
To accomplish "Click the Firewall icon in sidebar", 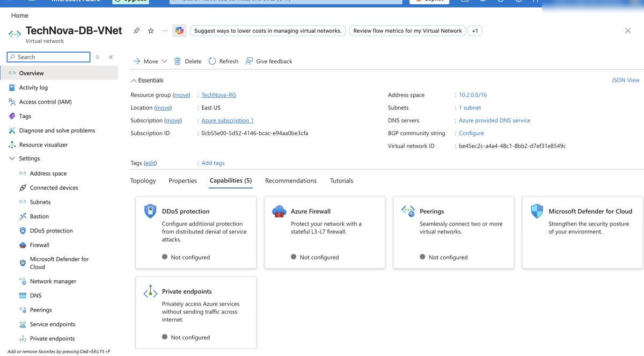I will click(x=23, y=245).
